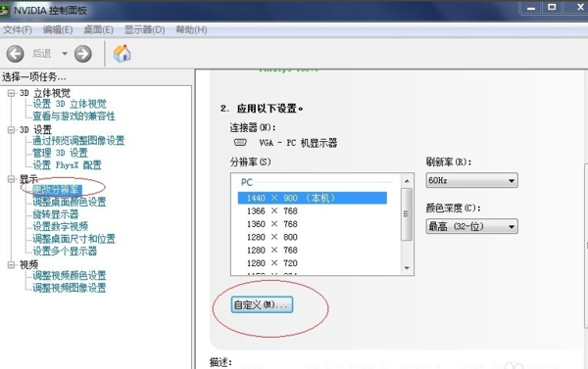
Task: Open 管理 3D 设置 link
Action: pyautogui.click(x=60, y=153)
